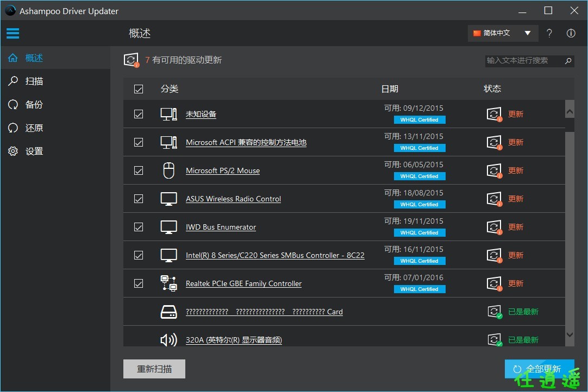
Task: Click update icon for Realtek PCIe GBE
Action: (494, 283)
